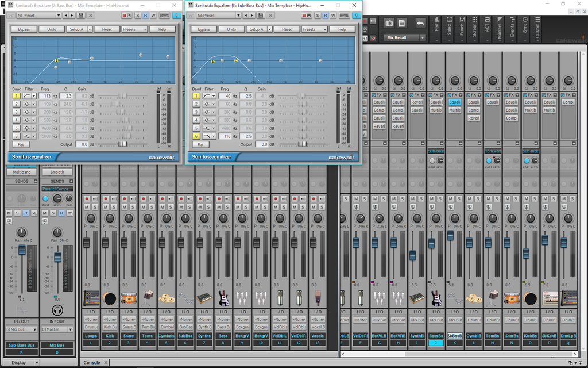Image resolution: width=588 pixels, height=368 pixels.
Task: Arm the Loops track for recording
Action: click(x=86, y=198)
